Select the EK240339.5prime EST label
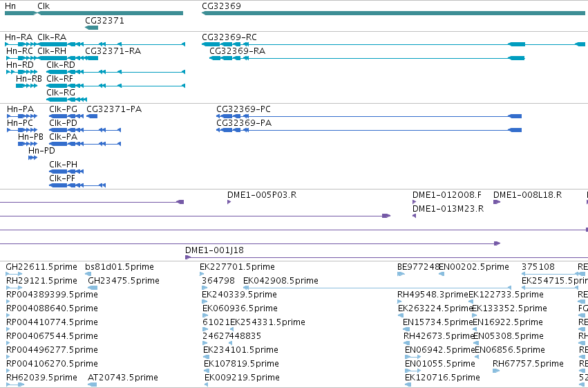 point(239,295)
